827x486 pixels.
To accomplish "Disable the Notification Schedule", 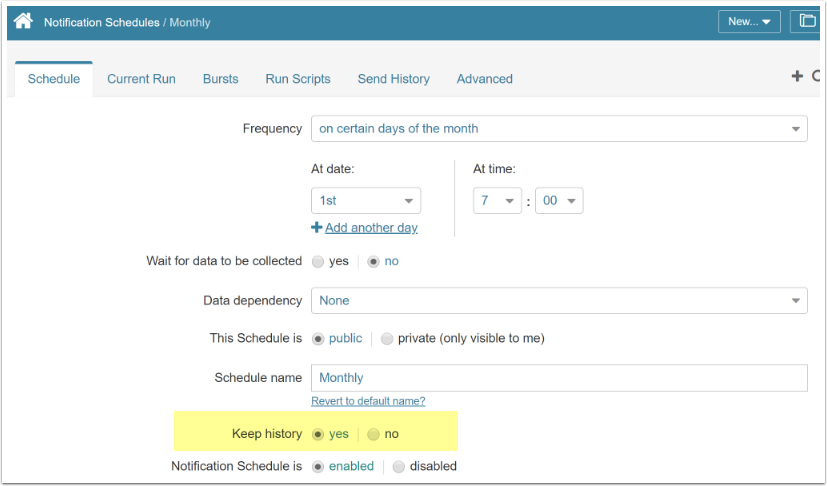I will point(399,466).
